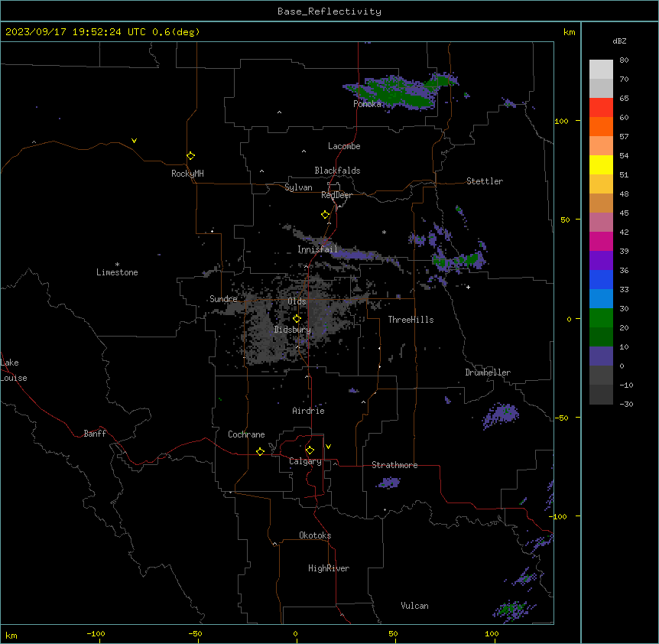This screenshot has width=659, height=644.
Task: Pick the royal blue 36 dBZ legend color
Action: pos(601,279)
